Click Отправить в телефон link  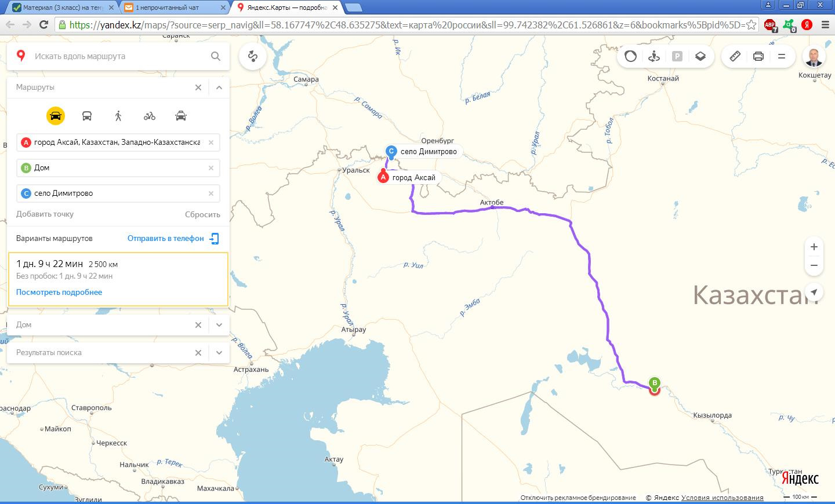click(166, 239)
